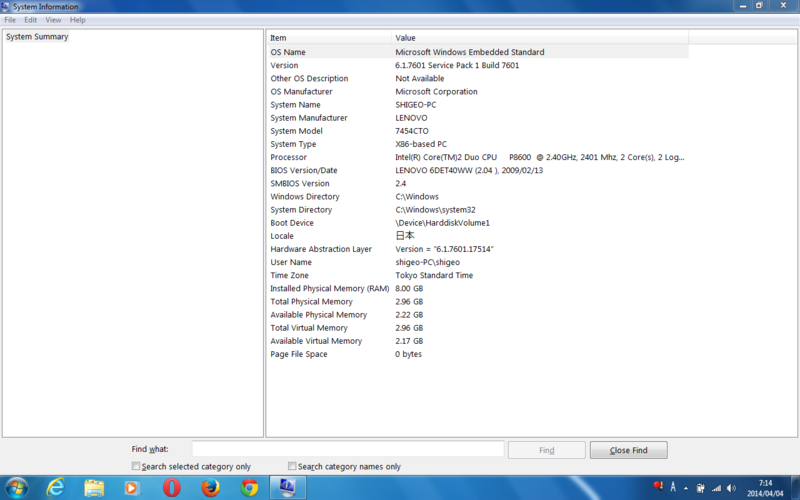Launch Windows Media Player from taskbar
Viewport: 800px width, 500px height.
click(x=132, y=488)
